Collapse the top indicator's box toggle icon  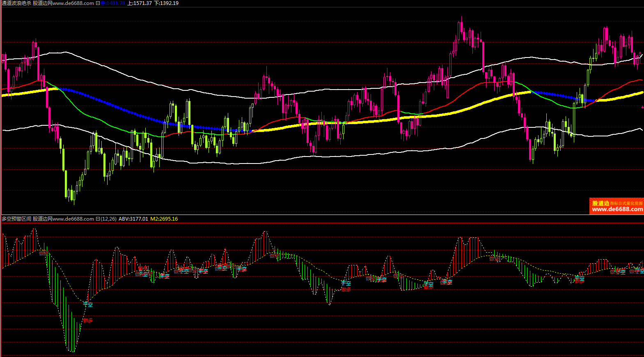pos(98,3)
